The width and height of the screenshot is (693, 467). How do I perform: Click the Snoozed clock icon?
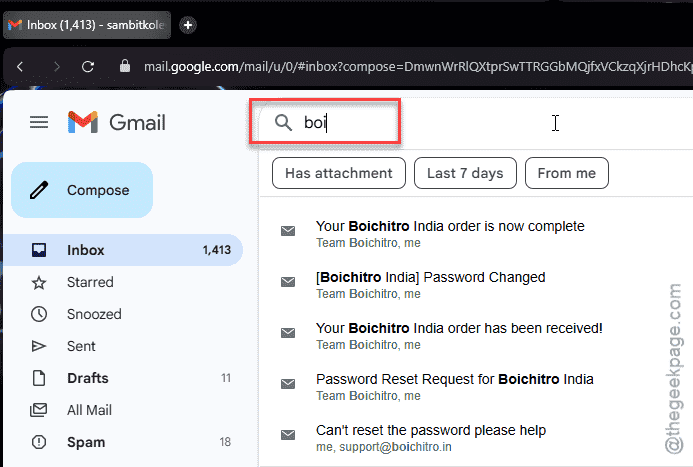click(x=39, y=314)
